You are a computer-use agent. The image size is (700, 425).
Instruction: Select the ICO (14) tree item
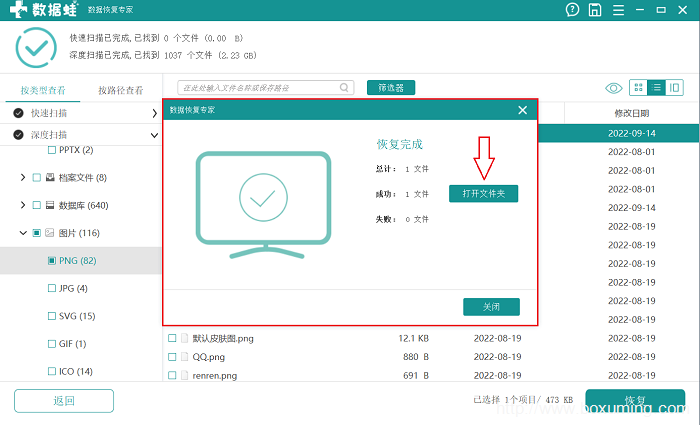[x=80, y=371]
